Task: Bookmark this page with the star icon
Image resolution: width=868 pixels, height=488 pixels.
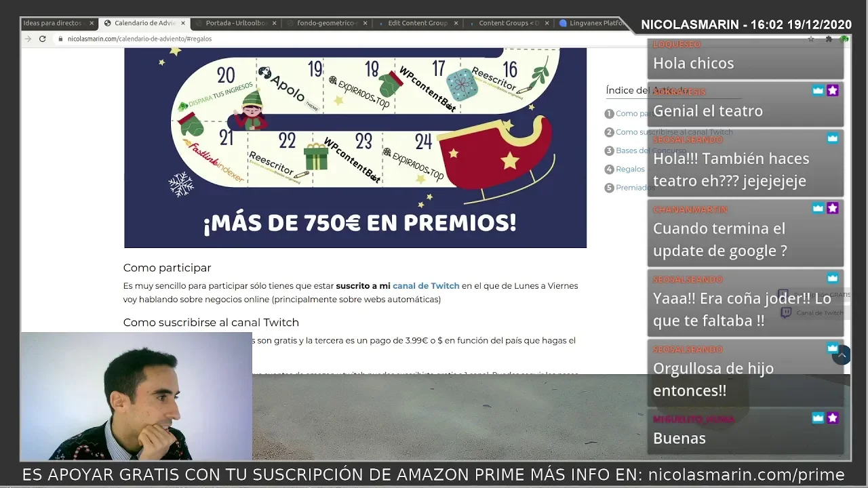Action: point(810,39)
